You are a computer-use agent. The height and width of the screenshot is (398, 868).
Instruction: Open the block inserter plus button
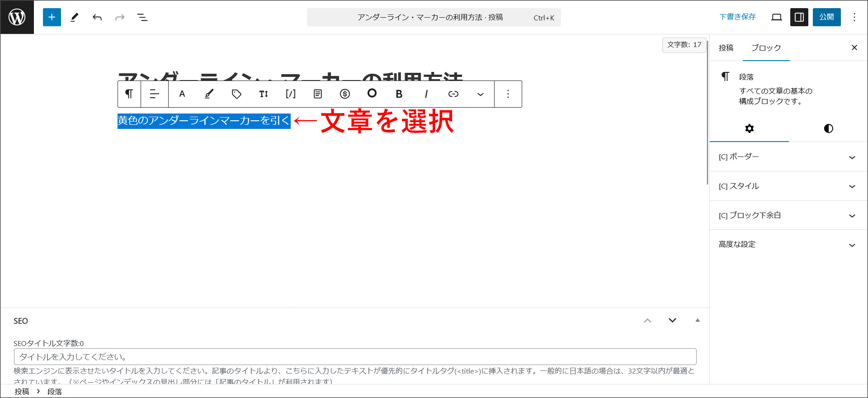click(x=52, y=17)
